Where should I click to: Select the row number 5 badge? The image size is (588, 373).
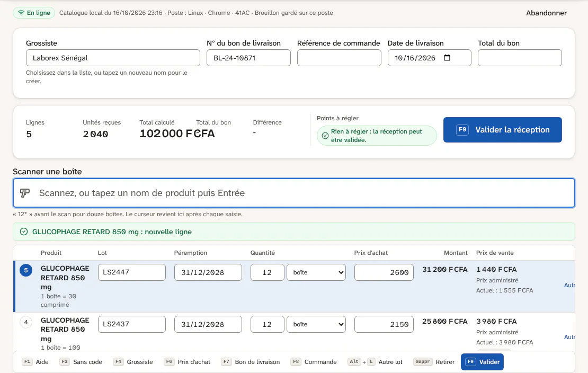tap(26, 270)
